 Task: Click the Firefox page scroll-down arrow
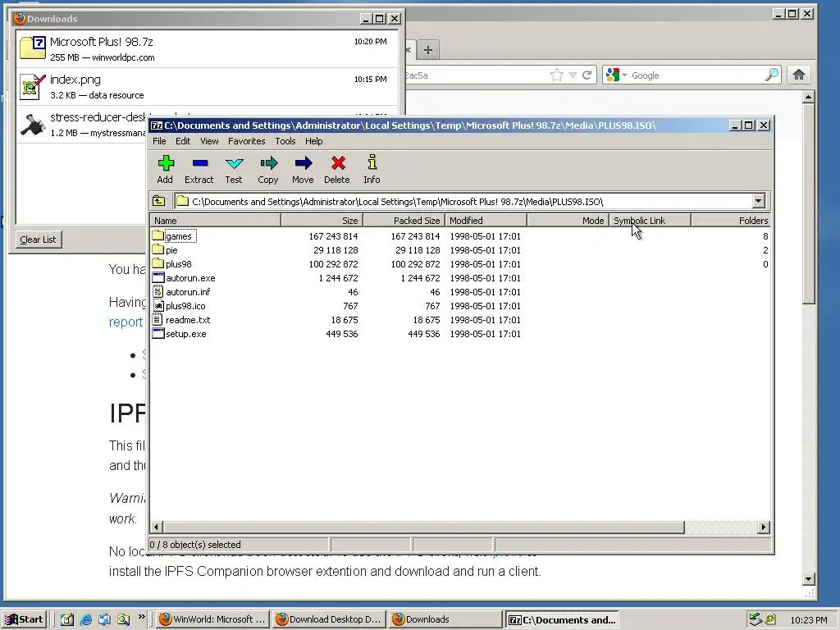coord(808,579)
